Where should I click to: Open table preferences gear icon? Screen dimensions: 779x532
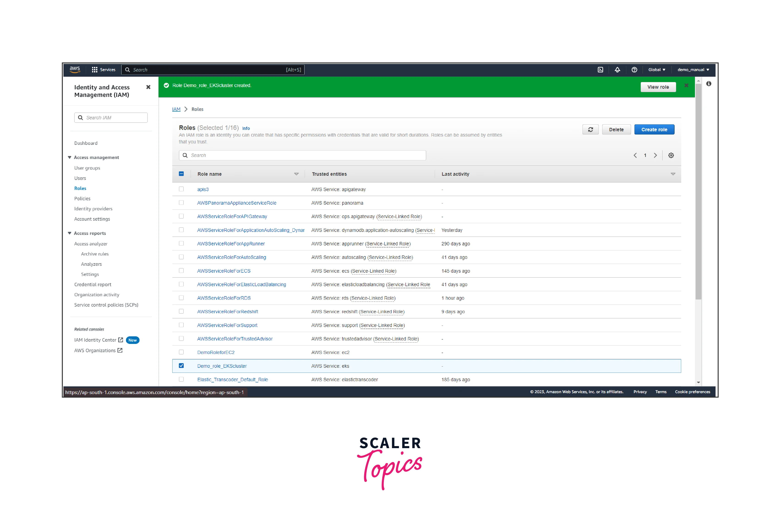click(671, 155)
